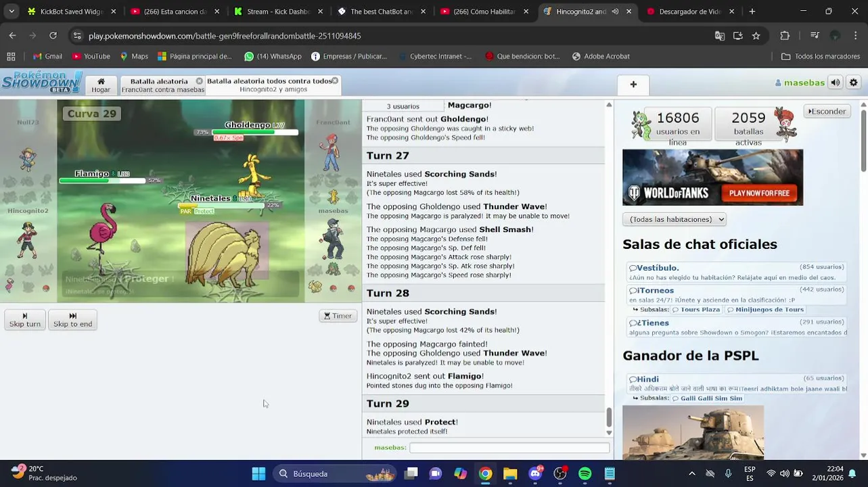Click the Pokemon Showdown logo
This screenshot has height=487, width=868.
[42, 83]
